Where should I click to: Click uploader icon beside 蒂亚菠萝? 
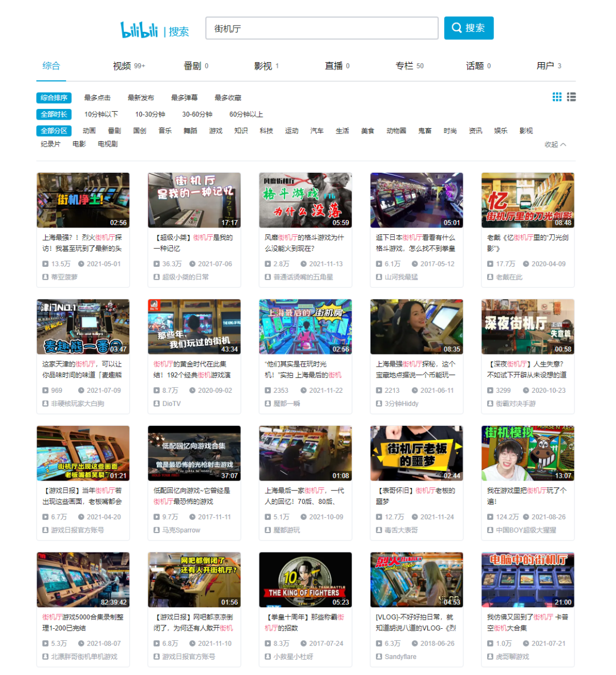pyautogui.click(x=45, y=277)
